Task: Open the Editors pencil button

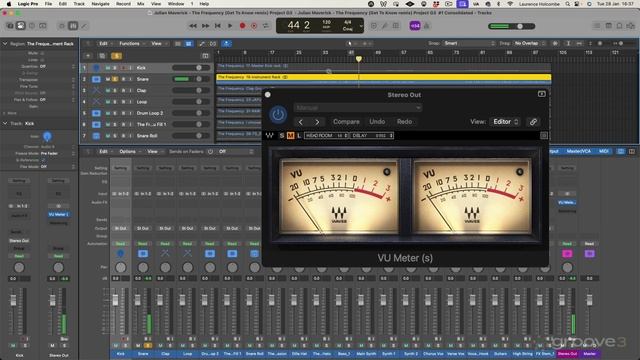Action: pyautogui.click(x=84, y=26)
